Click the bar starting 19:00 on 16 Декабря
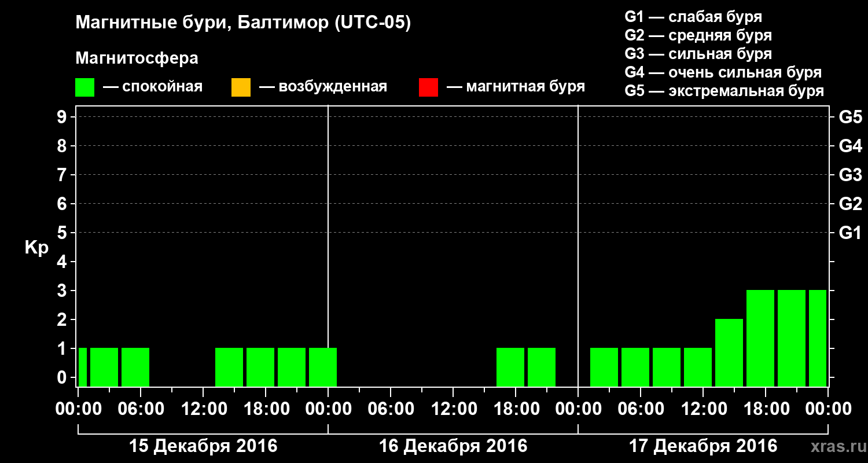 (x=542, y=367)
